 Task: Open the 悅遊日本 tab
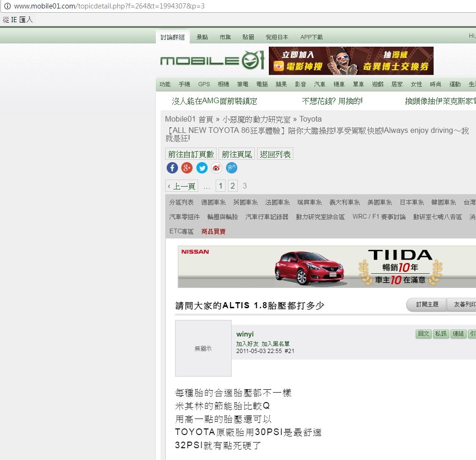(x=277, y=37)
